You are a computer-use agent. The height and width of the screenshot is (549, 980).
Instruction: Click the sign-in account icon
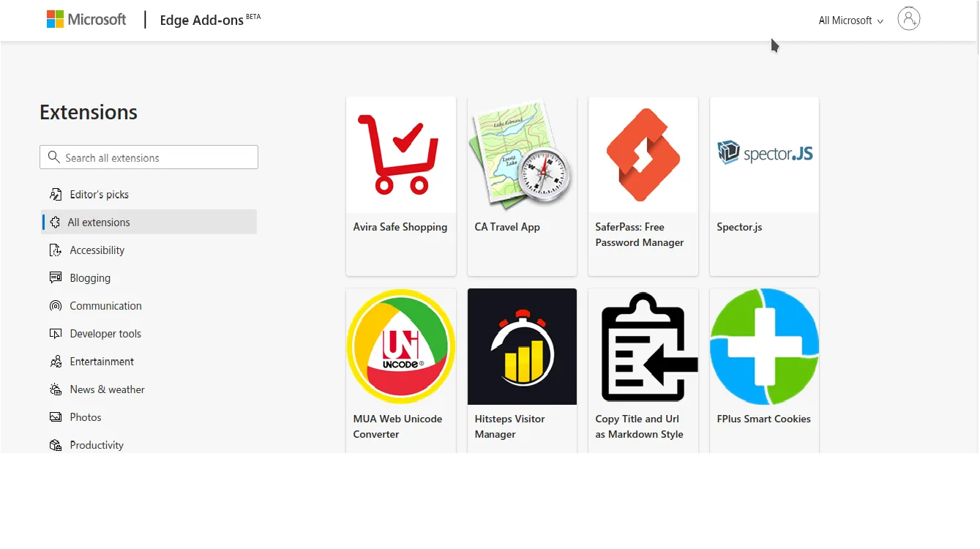(x=908, y=19)
